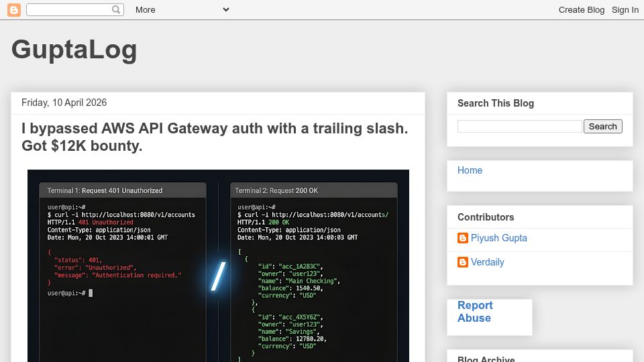644x362 pixels.
Task: Click the Sign In link
Action: point(625,10)
